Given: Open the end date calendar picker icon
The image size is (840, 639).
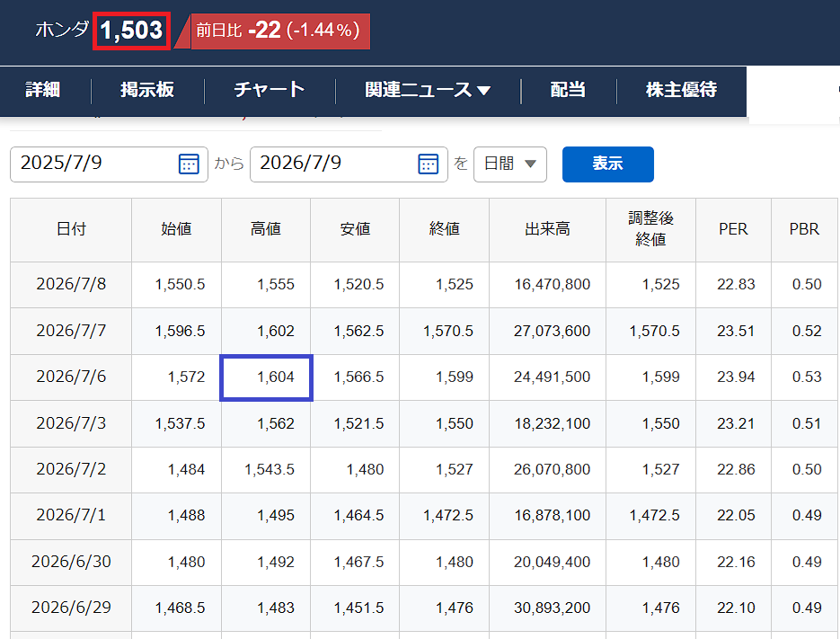Looking at the screenshot, I should click(428, 164).
